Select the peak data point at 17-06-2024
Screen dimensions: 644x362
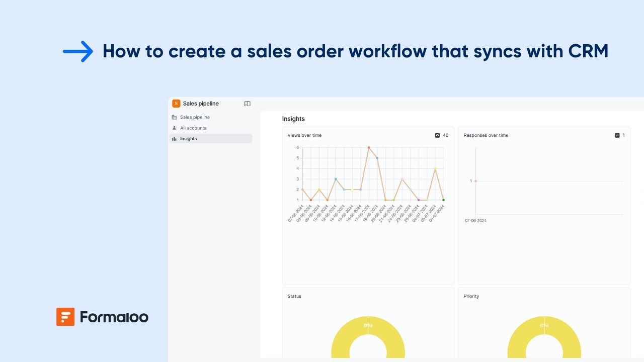(x=369, y=147)
